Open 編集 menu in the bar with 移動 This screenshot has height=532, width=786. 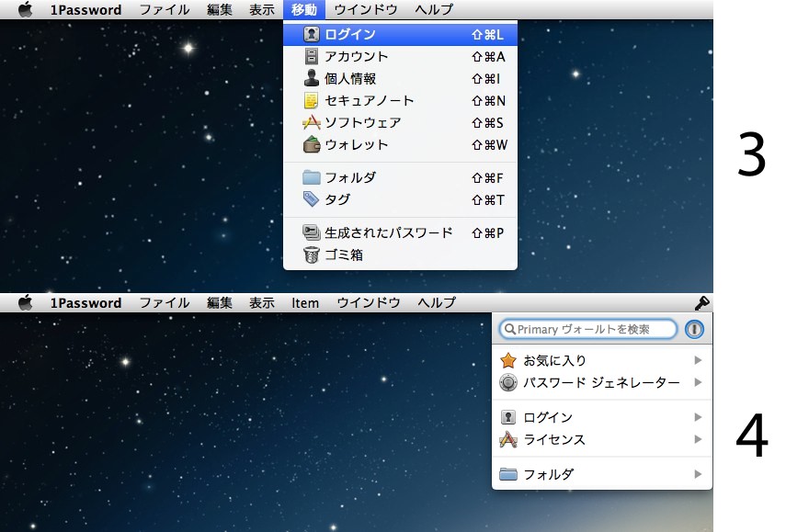pos(220,9)
